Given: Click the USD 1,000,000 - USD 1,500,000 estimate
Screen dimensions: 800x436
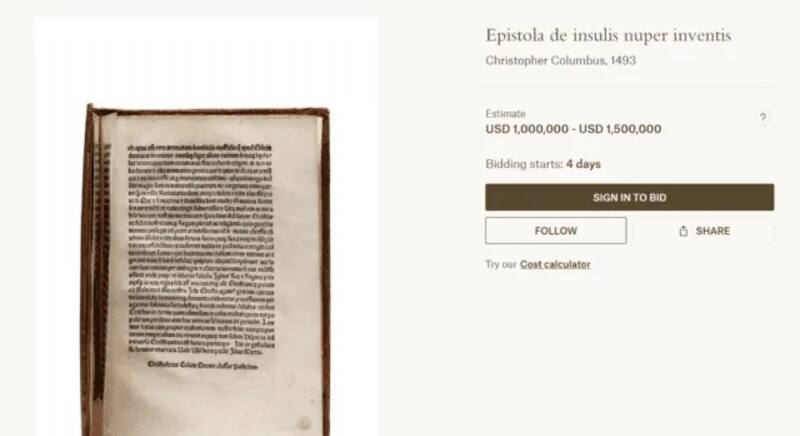Looking at the screenshot, I should coord(573,129).
